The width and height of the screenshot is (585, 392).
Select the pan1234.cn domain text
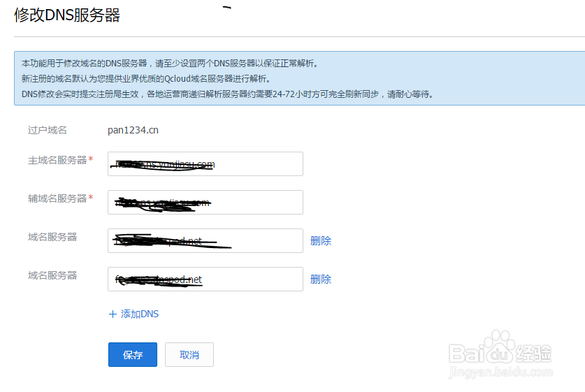point(133,130)
